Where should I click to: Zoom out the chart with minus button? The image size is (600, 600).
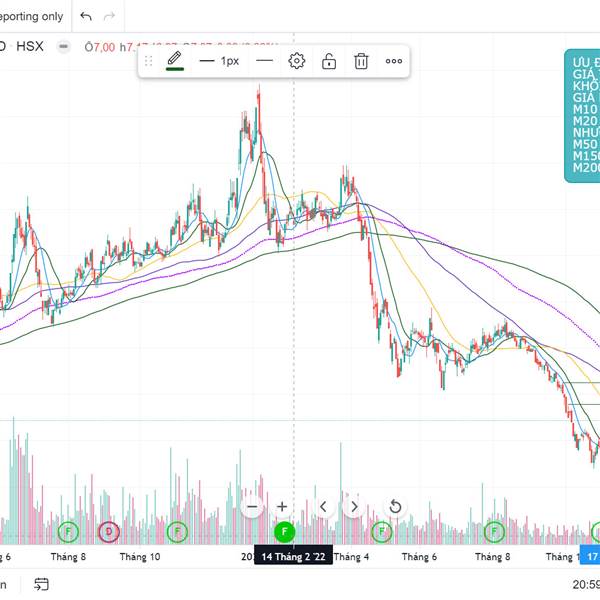pyautogui.click(x=252, y=507)
